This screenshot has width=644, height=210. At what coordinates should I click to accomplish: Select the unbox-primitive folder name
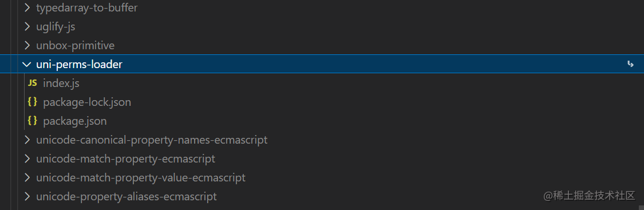point(75,46)
